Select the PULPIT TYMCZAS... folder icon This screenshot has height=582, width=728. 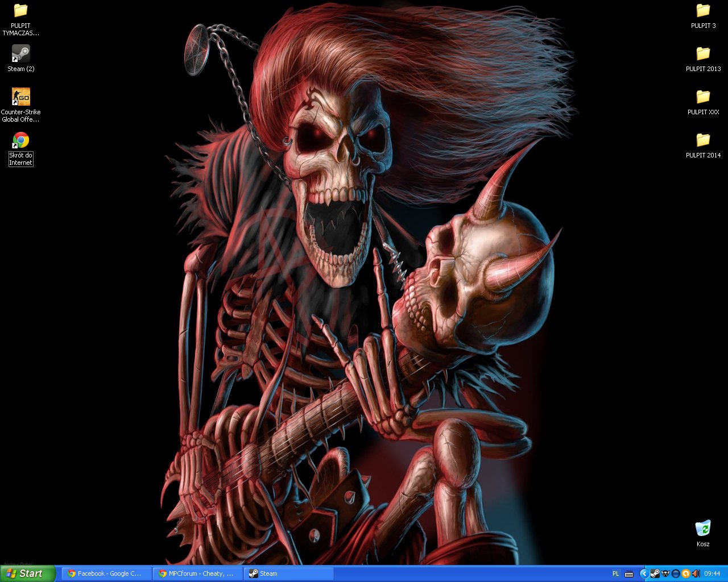click(20, 19)
